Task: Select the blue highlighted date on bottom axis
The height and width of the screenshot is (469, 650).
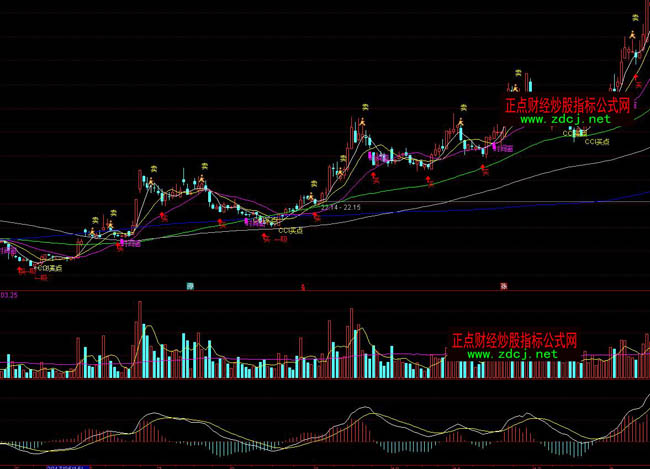Action: pos(50,465)
